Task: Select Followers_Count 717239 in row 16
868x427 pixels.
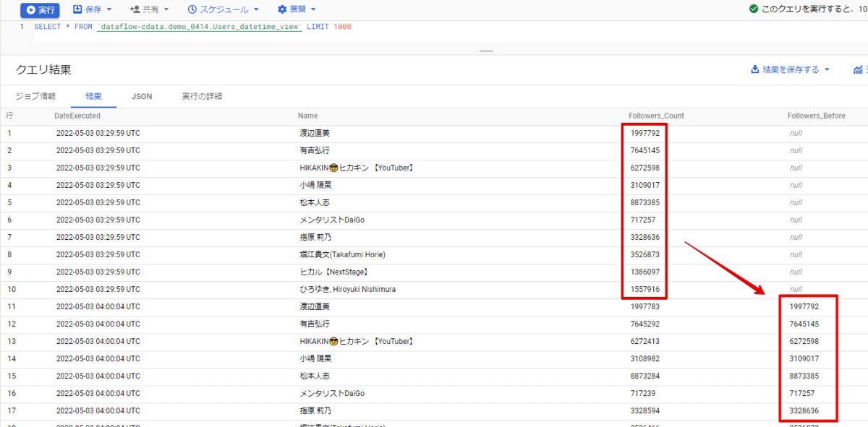Action: tap(643, 393)
